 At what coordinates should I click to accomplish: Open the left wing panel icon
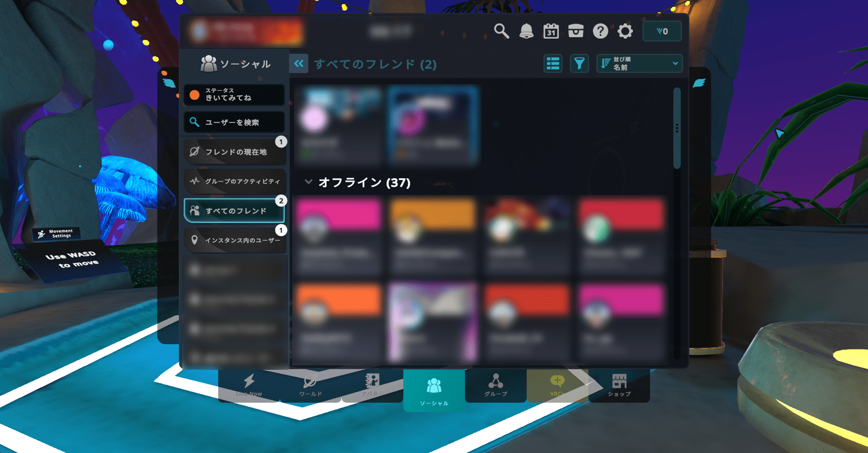[x=168, y=83]
